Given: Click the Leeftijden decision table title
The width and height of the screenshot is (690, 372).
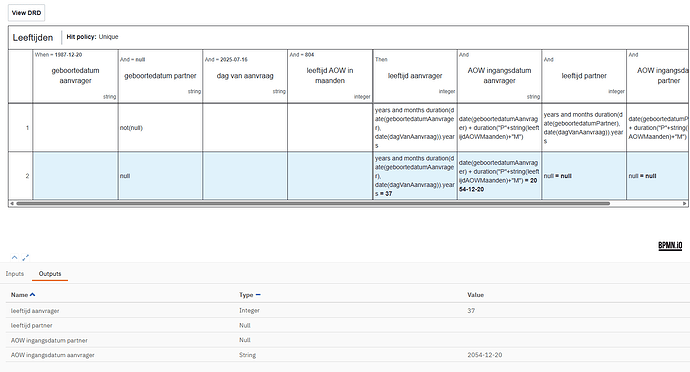Looking at the screenshot, I should click(x=33, y=38).
